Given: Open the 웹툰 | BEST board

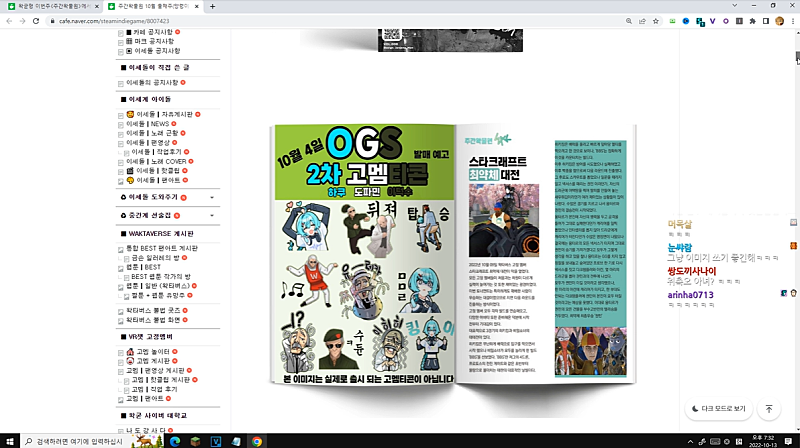Looking at the screenshot, I should pyautogui.click(x=143, y=267).
